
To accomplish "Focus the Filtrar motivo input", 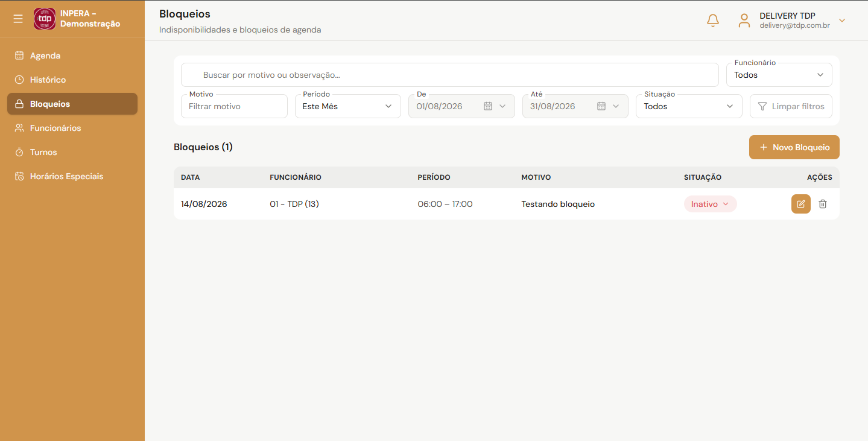I will tap(234, 106).
